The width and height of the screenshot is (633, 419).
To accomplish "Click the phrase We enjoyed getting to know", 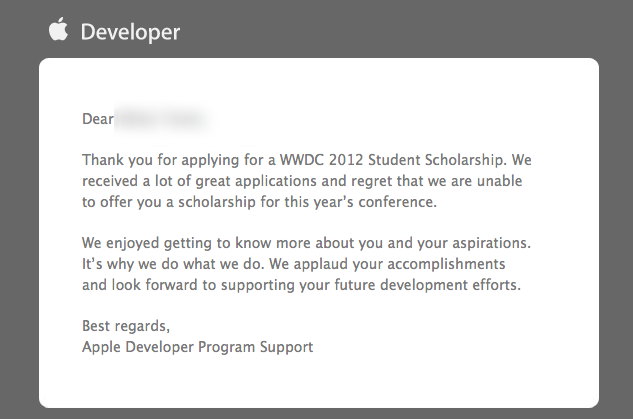I will coord(176,243).
